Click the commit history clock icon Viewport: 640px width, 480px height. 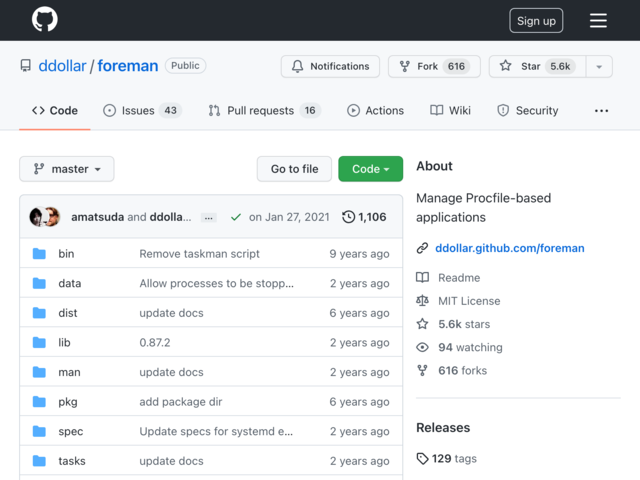[348, 217]
